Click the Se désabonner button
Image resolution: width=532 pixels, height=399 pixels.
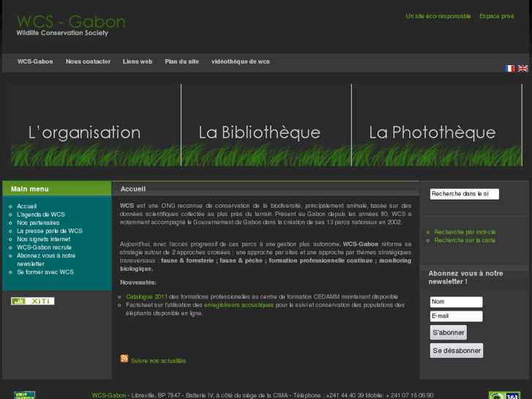tap(457, 351)
